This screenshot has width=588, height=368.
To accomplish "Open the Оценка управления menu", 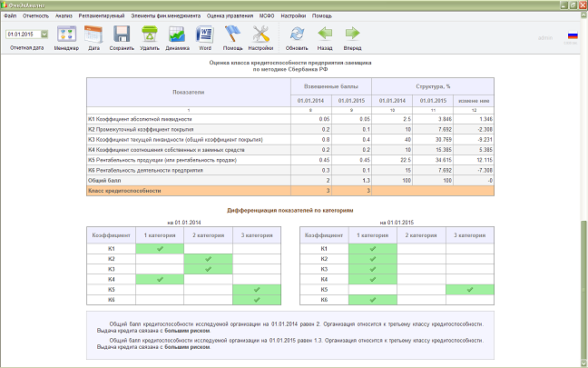I will pos(230,15).
